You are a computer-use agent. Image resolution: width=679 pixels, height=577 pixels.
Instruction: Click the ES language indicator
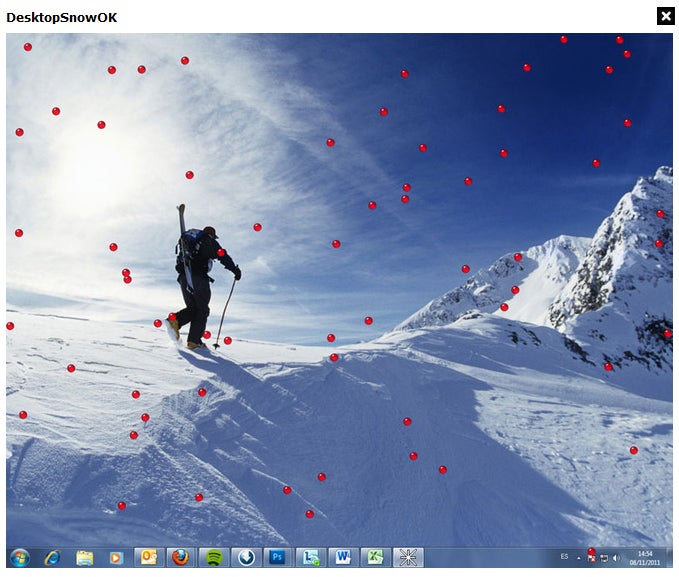[x=564, y=557]
